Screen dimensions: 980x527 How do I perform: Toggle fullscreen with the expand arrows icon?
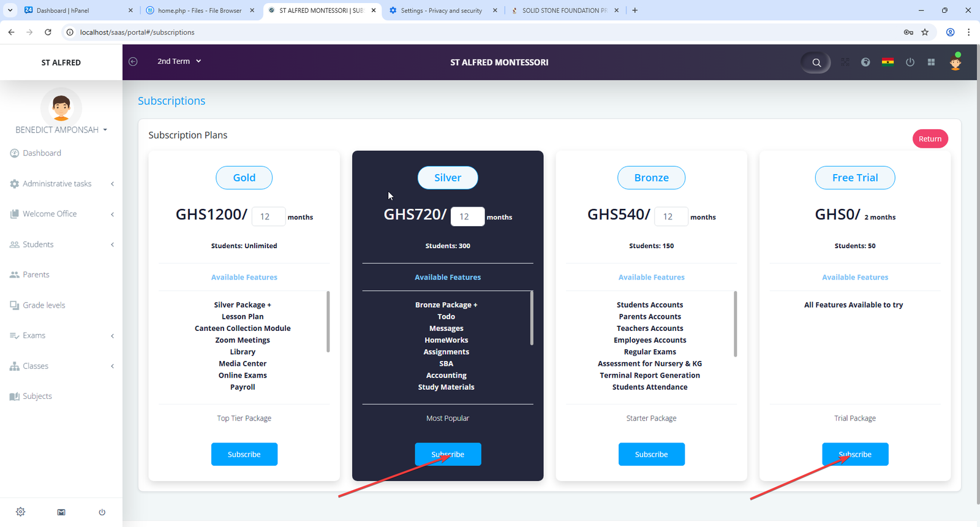pyautogui.click(x=845, y=62)
